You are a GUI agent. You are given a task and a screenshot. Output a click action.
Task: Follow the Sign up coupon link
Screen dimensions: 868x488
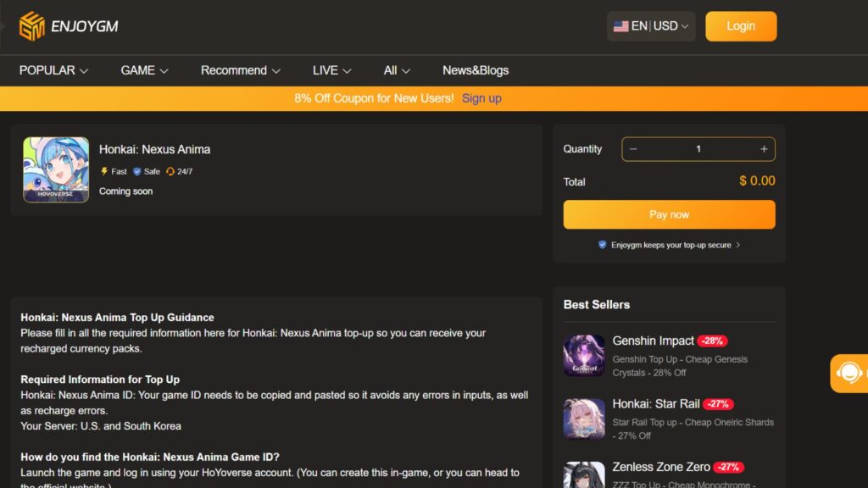(x=481, y=98)
